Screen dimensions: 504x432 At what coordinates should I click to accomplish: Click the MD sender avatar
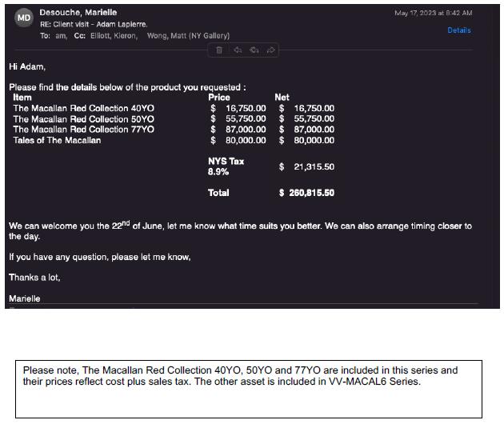[x=24, y=18]
